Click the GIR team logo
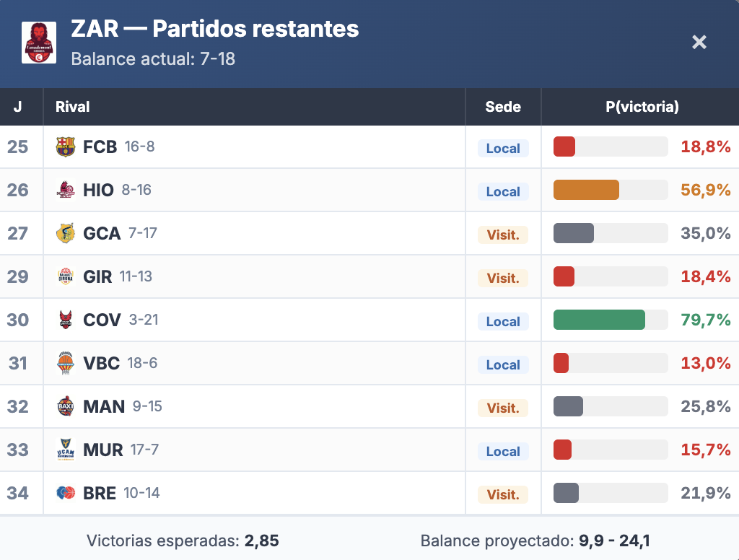The height and width of the screenshot is (560, 739). click(66, 277)
